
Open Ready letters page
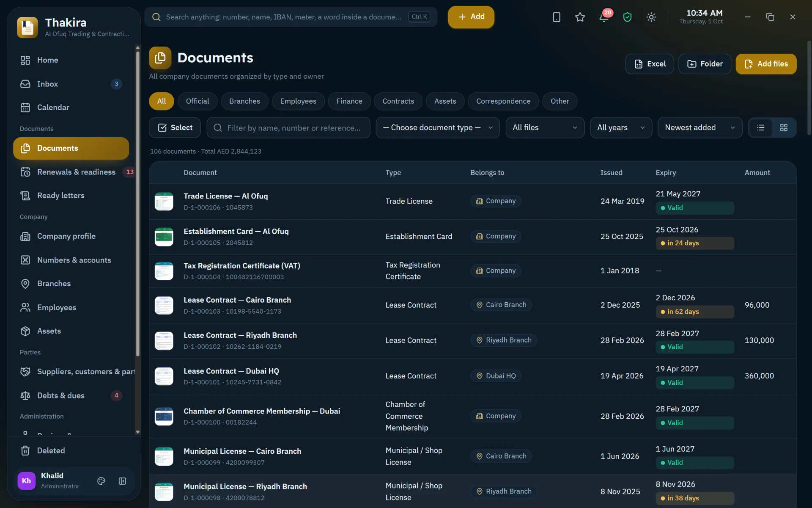click(x=72, y=196)
